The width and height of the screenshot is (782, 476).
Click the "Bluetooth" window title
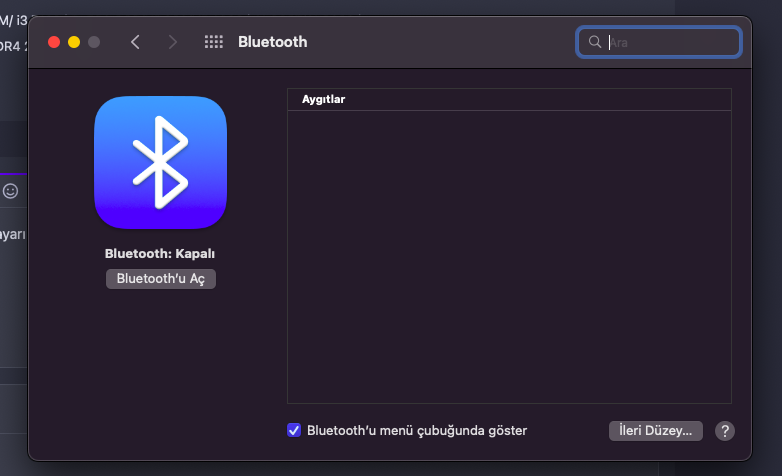click(272, 42)
